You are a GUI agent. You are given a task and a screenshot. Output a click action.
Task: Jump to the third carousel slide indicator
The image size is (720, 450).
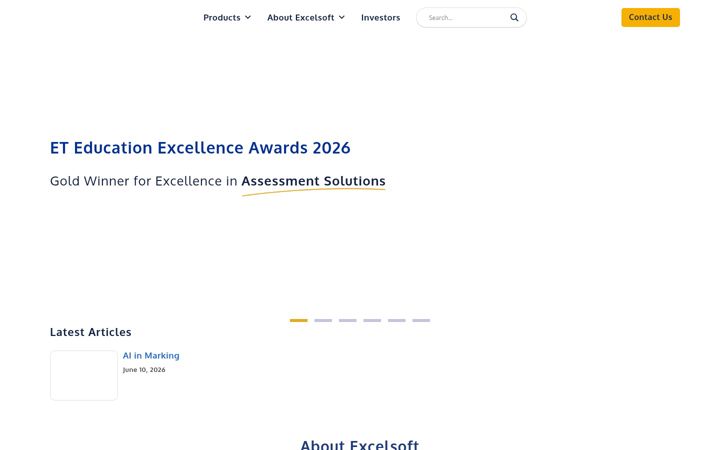tap(348, 321)
